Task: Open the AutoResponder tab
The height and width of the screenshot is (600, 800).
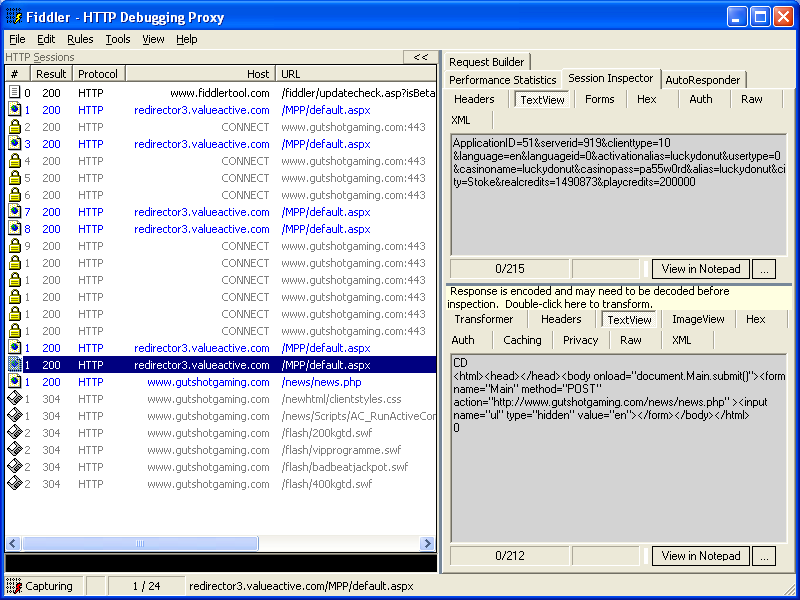Action: (703, 80)
